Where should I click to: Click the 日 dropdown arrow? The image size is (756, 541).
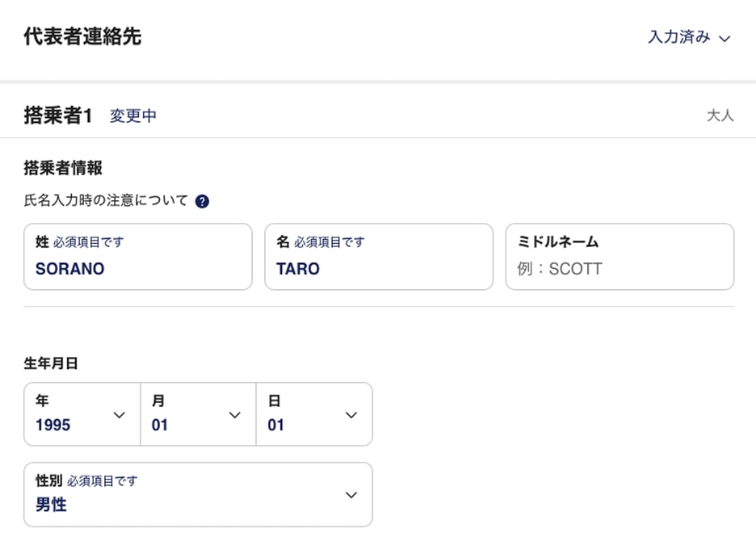pyautogui.click(x=351, y=415)
